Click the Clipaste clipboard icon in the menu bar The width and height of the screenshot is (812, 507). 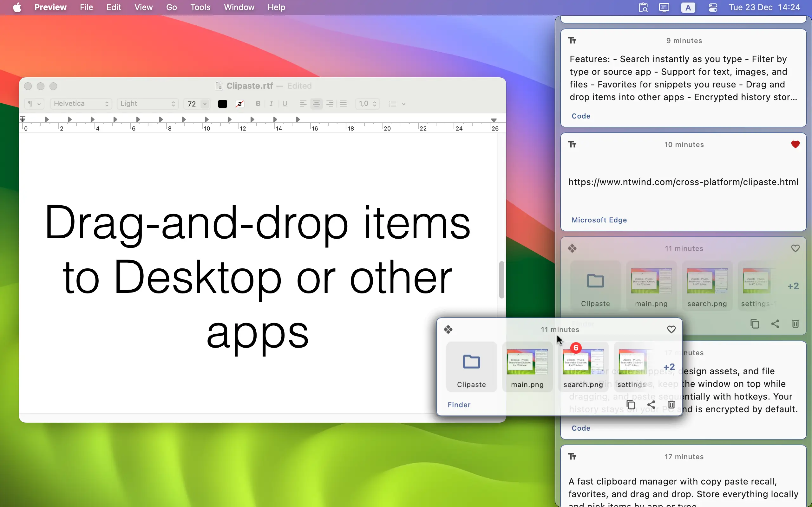[x=643, y=7]
